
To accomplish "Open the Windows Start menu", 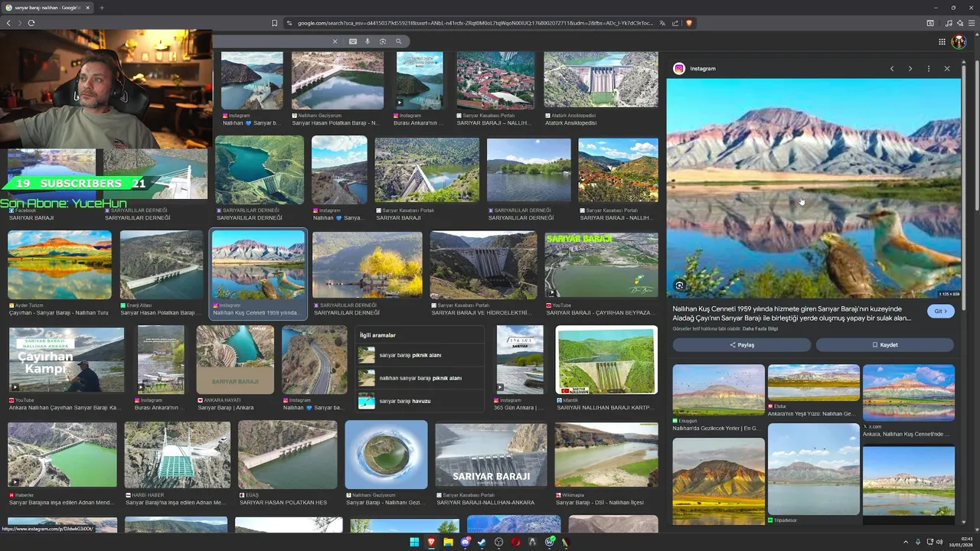I will point(414,542).
